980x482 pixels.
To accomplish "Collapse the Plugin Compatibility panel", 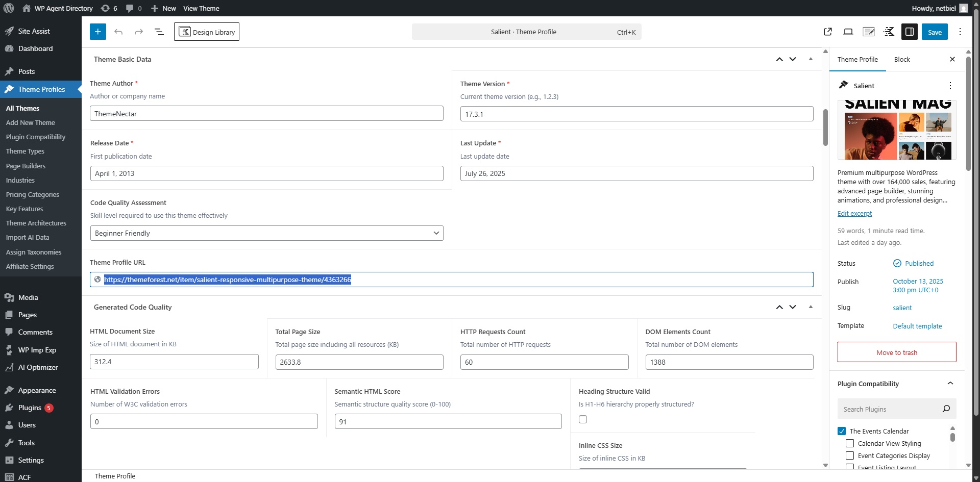I will click(950, 384).
